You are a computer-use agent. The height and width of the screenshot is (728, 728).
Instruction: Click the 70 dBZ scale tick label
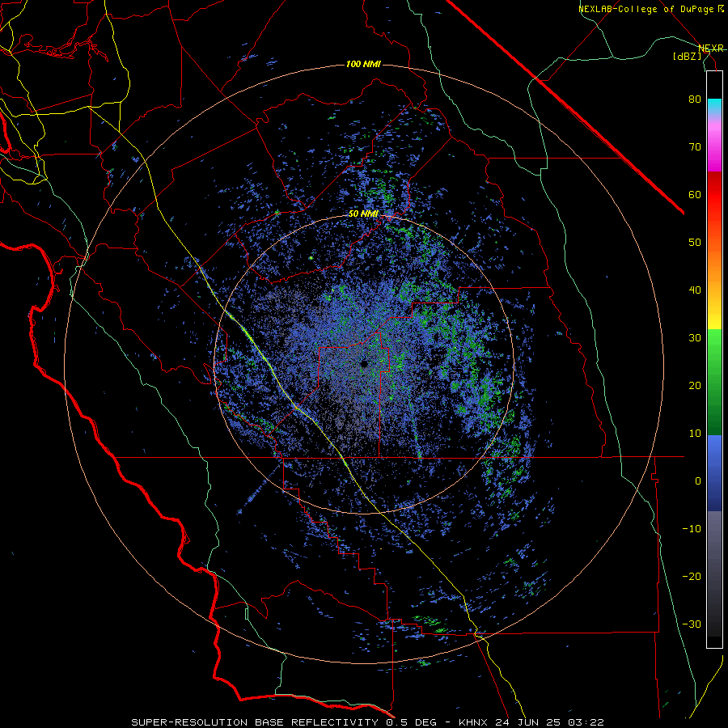695,147
